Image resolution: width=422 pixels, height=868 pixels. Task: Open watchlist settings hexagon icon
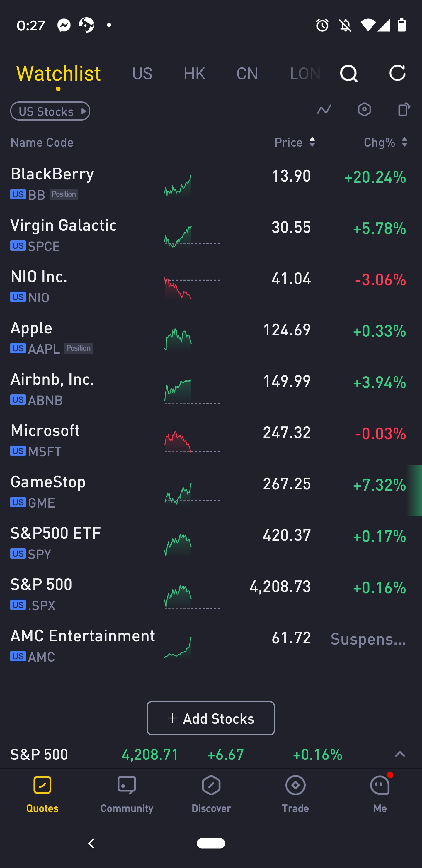point(364,110)
